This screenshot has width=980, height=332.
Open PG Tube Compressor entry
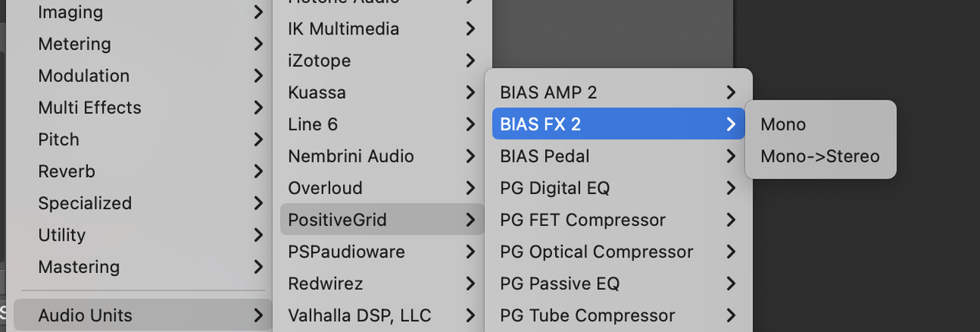[618, 315]
